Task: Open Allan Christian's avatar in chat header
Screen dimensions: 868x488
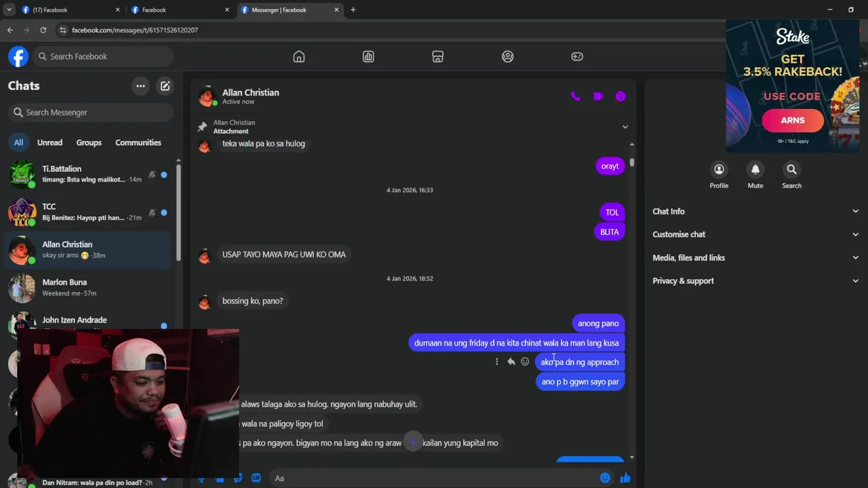Action: (207, 96)
